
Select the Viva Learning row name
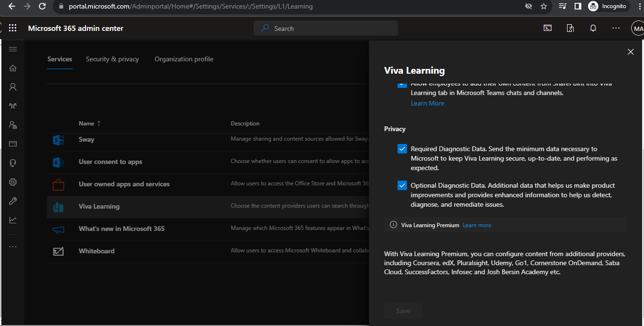pyautogui.click(x=99, y=207)
